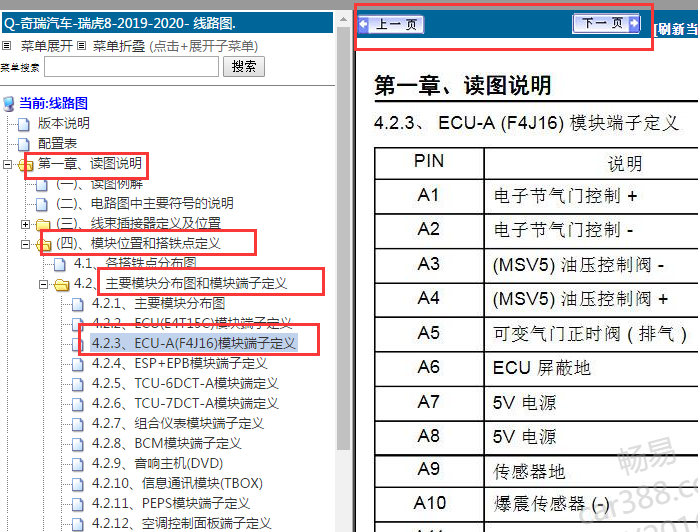The height and width of the screenshot is (532, 698).
Task: Click the 菜单折叠 collapse icon
Action: pyautogui.click(x=81, y=45)
